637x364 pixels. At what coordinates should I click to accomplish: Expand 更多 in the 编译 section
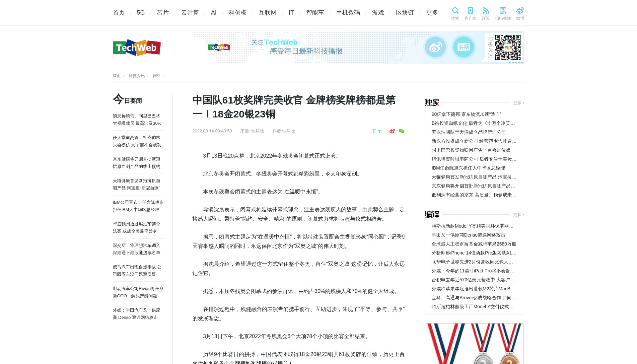[518, 215]
